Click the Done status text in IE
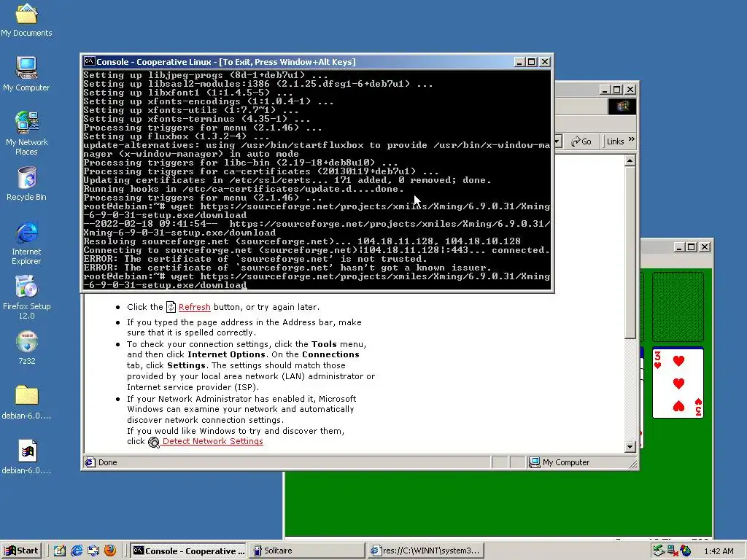747x560 pixels. [108, 462]
